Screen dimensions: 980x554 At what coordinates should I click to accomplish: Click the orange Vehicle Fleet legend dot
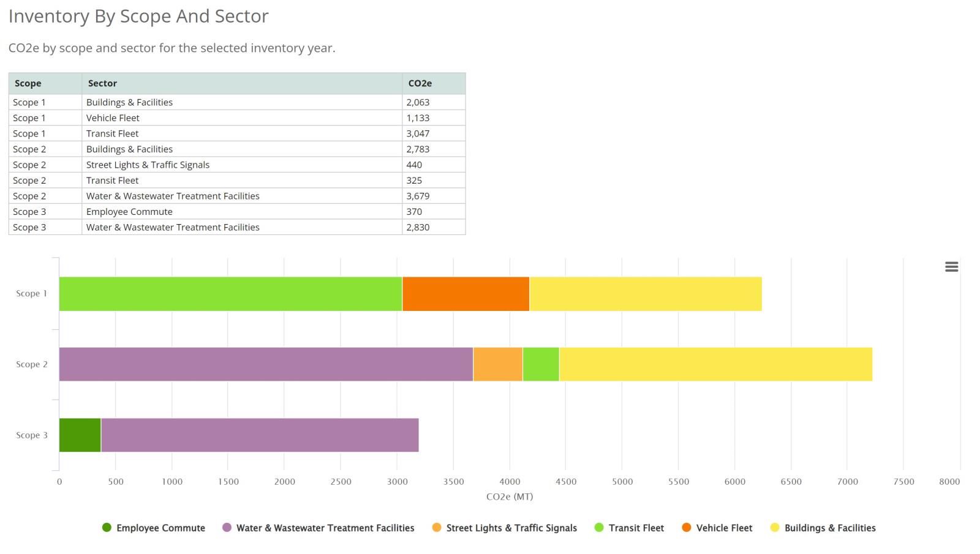687,527
